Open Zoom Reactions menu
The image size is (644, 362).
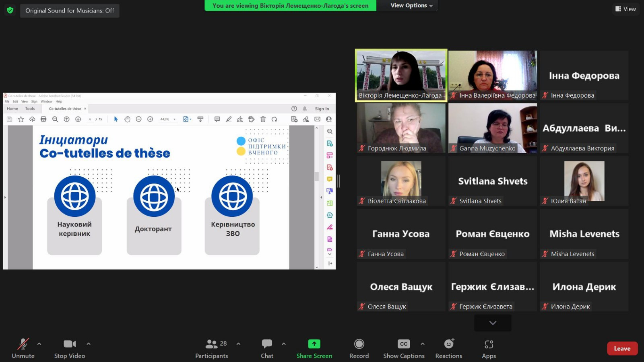(449, 349)
